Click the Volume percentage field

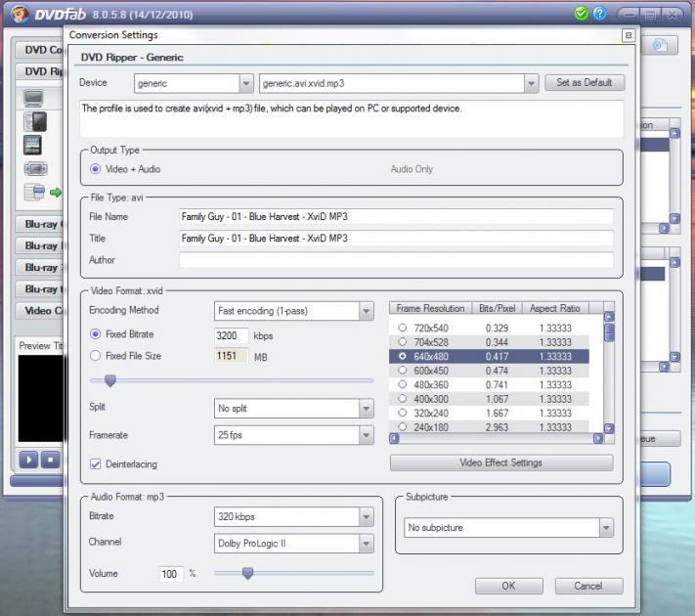tap(171, 574)
